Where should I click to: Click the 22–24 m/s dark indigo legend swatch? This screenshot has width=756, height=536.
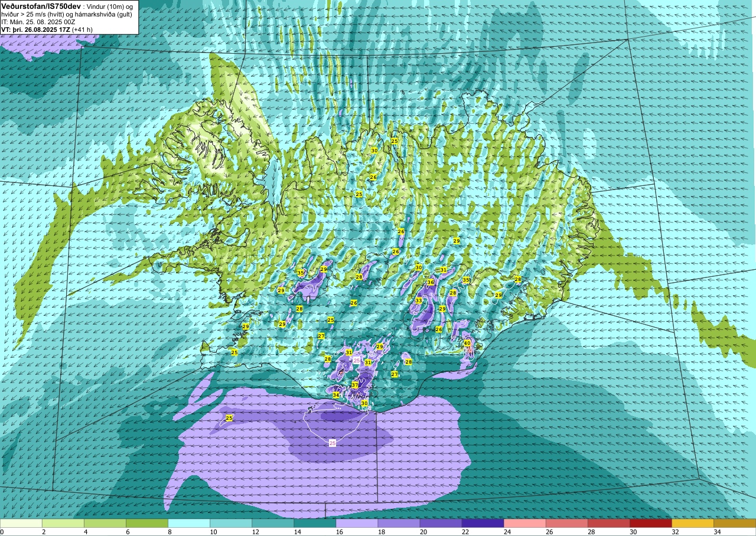click(483, 523)
